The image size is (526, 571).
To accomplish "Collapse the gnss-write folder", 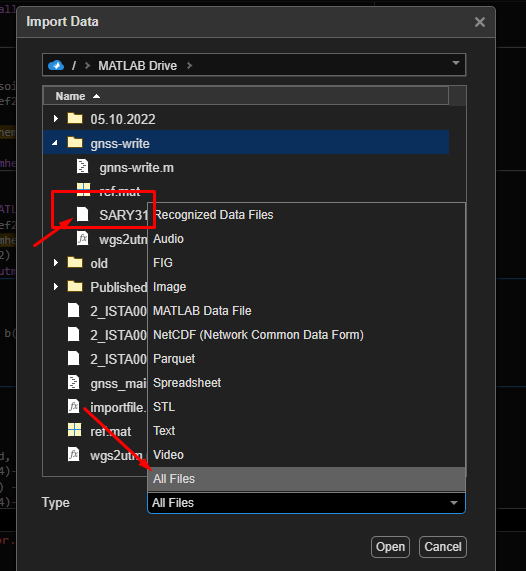I will pyautogui.click(x=55, y=143).
